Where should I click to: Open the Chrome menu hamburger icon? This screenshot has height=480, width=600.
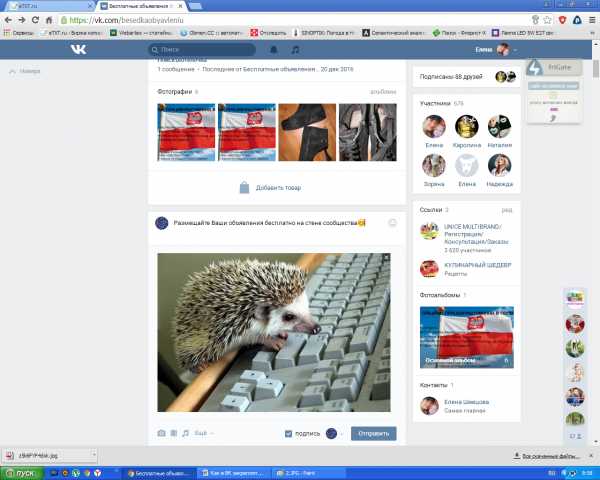[x=592, y=20]
